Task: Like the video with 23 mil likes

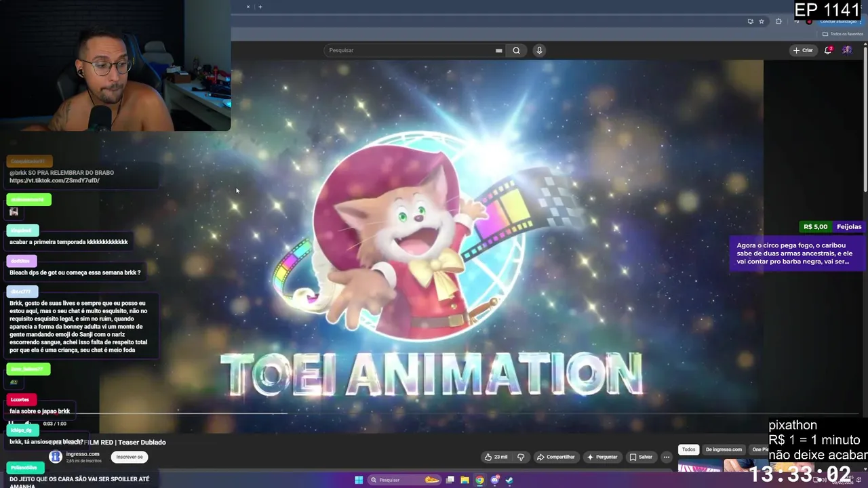Action: click(x=496, y=457)
